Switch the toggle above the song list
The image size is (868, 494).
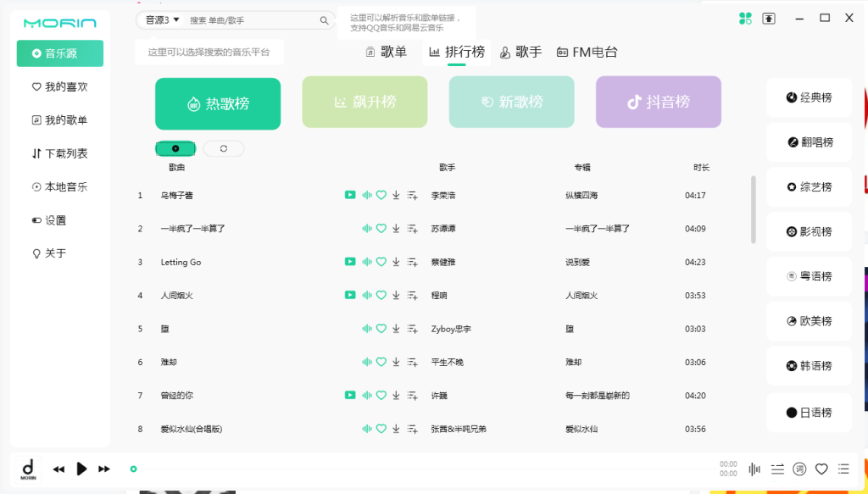coord(175,147)
